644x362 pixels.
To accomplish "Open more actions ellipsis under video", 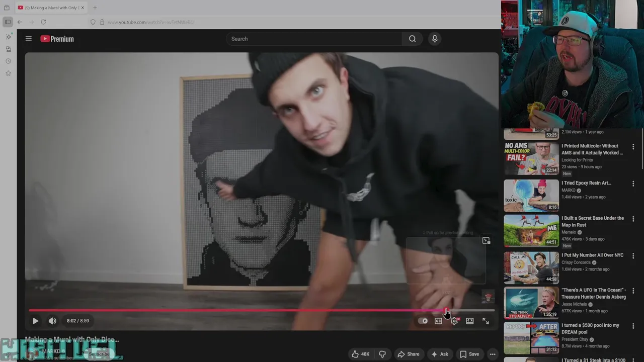I will (x=493, y=354).
